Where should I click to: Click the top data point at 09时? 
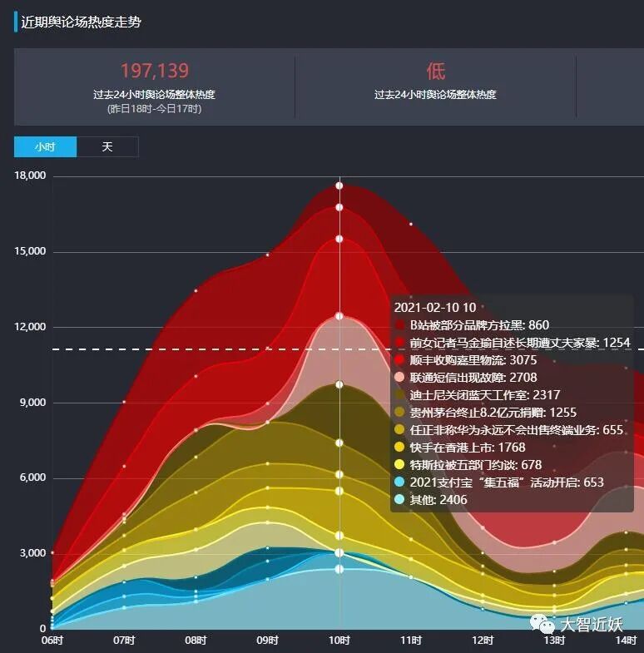point(267,255)
